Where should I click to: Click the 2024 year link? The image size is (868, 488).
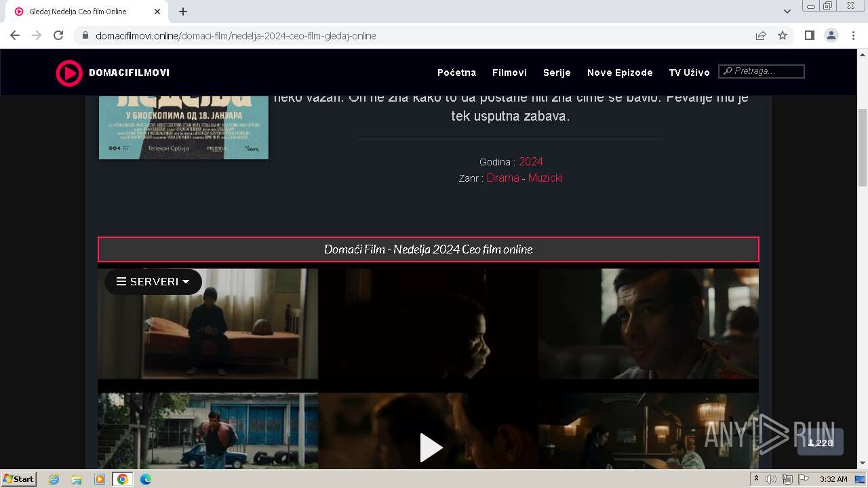click(x=531, y=161)
